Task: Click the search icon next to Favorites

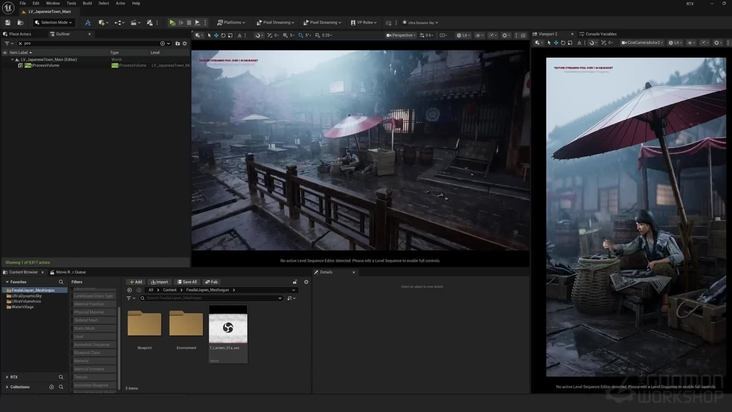Action: pyautogui.click(x=61, y=282)
